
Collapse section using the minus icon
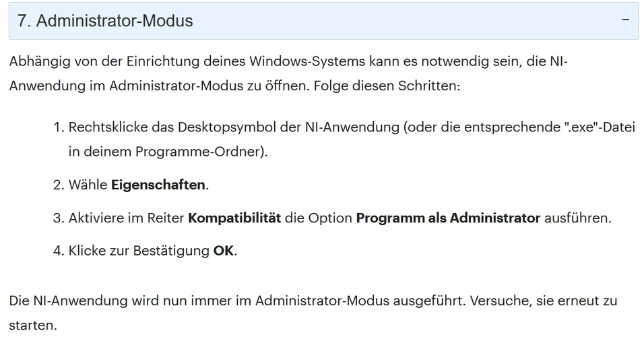[626, 20]
